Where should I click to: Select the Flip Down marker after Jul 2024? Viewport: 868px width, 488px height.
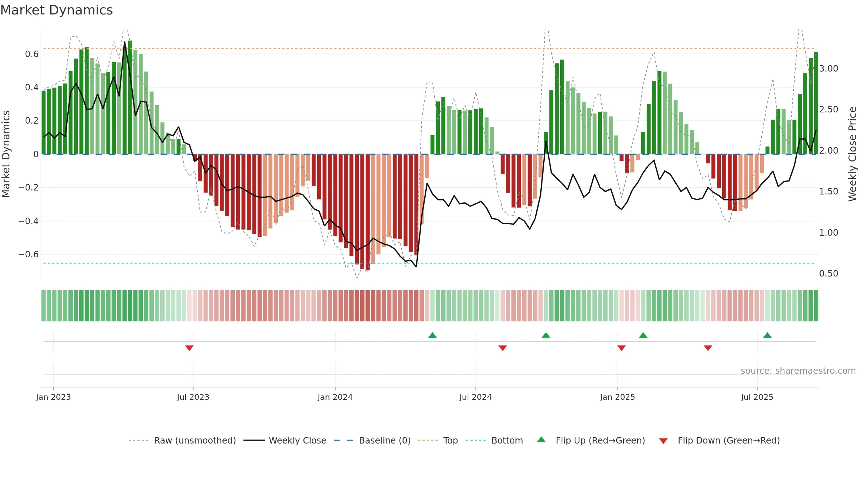tap(503, 348)
